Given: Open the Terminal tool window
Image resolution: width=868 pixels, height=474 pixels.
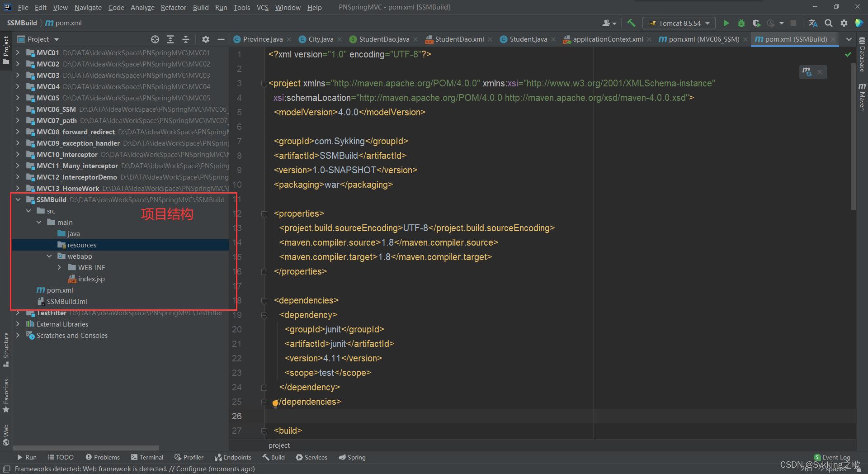Looking at the screenshot, I should 147,457.
